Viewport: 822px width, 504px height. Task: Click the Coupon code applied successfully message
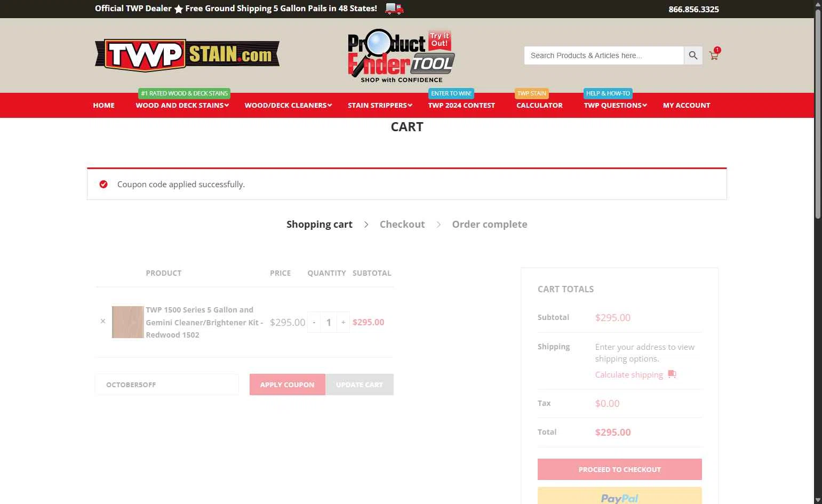tap(181, 184)
